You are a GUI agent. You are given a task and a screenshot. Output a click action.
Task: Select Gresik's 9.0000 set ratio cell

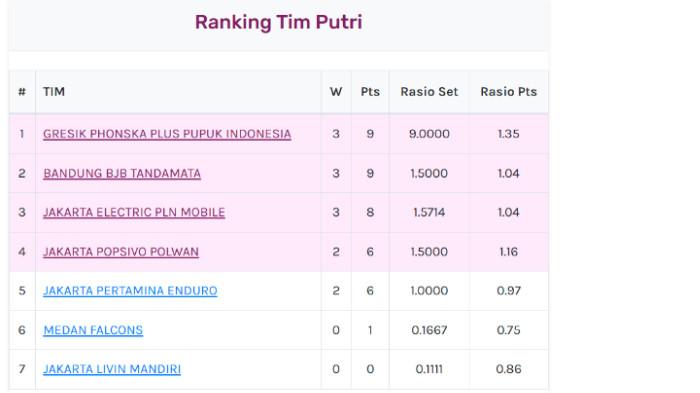(x=429, y=134)
